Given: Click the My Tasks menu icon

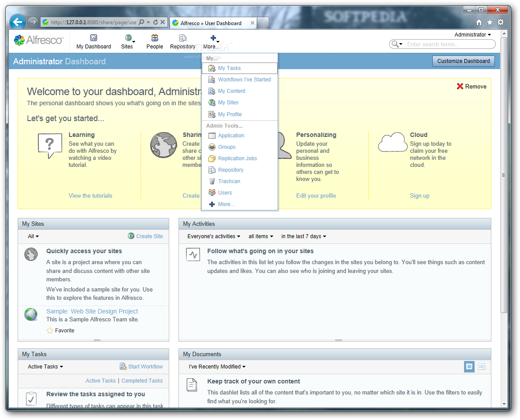Looking at the screenshot, I should tap(212, 68).
